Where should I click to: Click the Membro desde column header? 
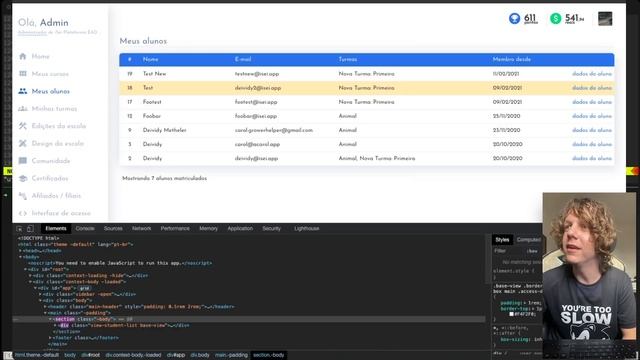(512, 60)
